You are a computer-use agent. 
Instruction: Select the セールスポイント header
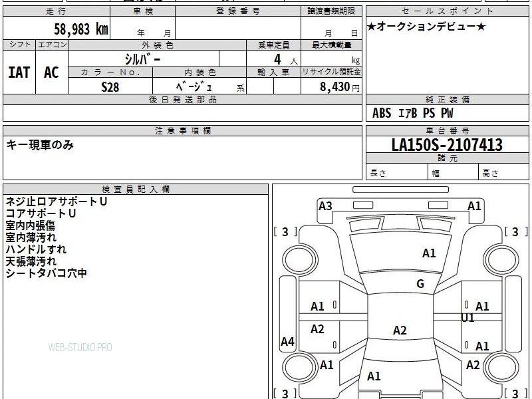[447, 11]
